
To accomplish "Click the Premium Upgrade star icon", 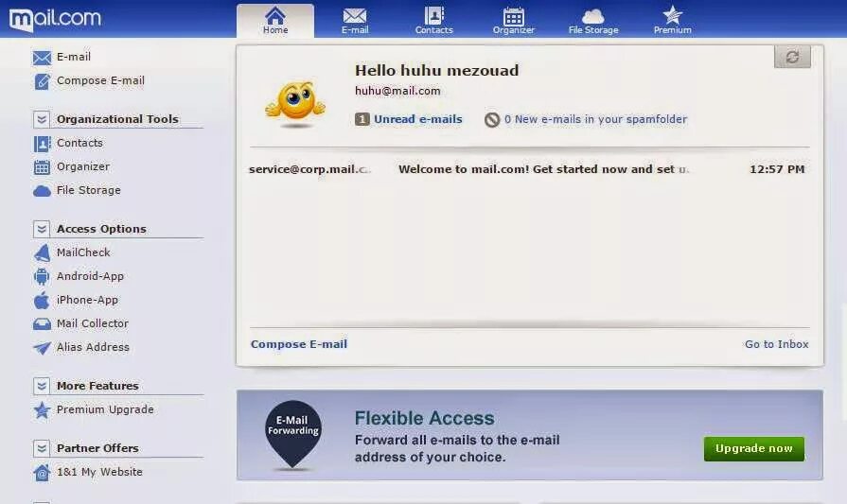I will (x=42, y=410).
